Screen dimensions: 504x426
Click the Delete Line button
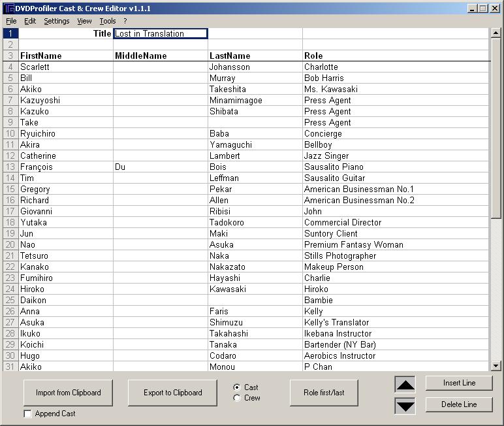[459, 404]
